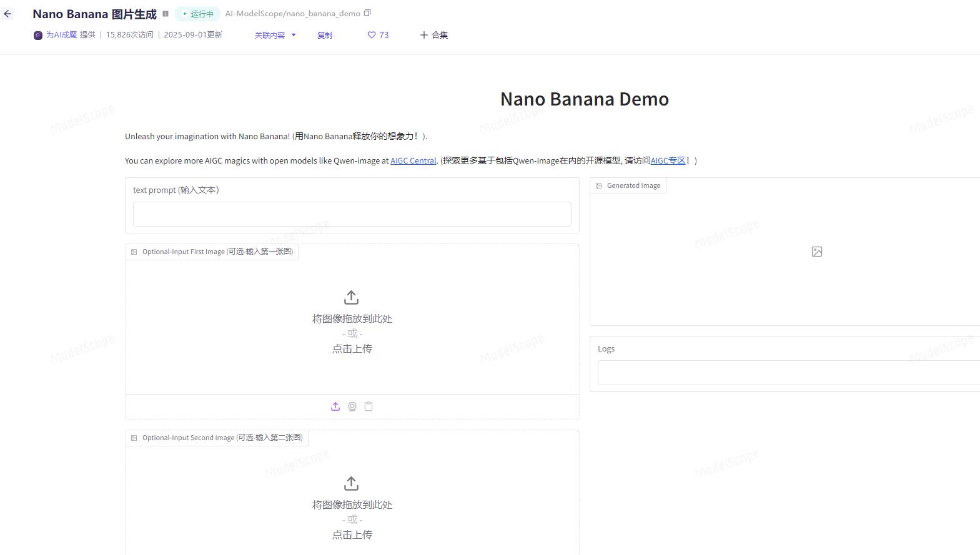The image size is (980, 555).
Task: Open the AIGC Central link
Action: point(413,160)
